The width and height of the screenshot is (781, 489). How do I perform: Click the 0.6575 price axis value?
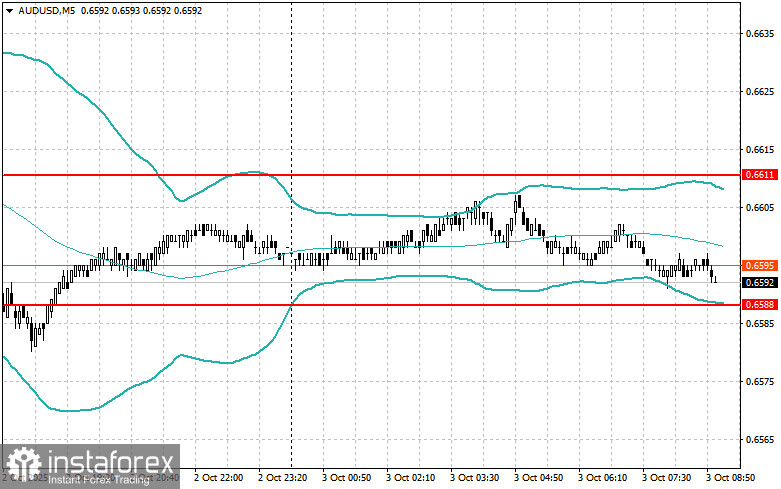pyautogui.click(x=760, y=381)
